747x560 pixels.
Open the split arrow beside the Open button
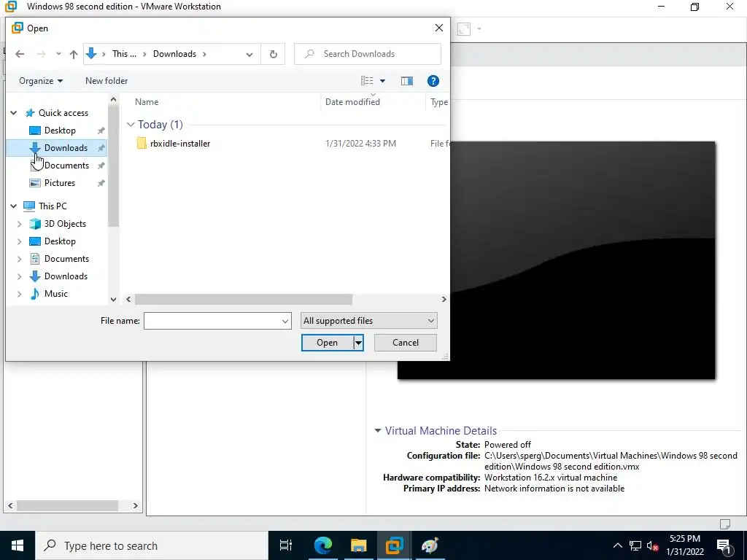pos(359,343)
